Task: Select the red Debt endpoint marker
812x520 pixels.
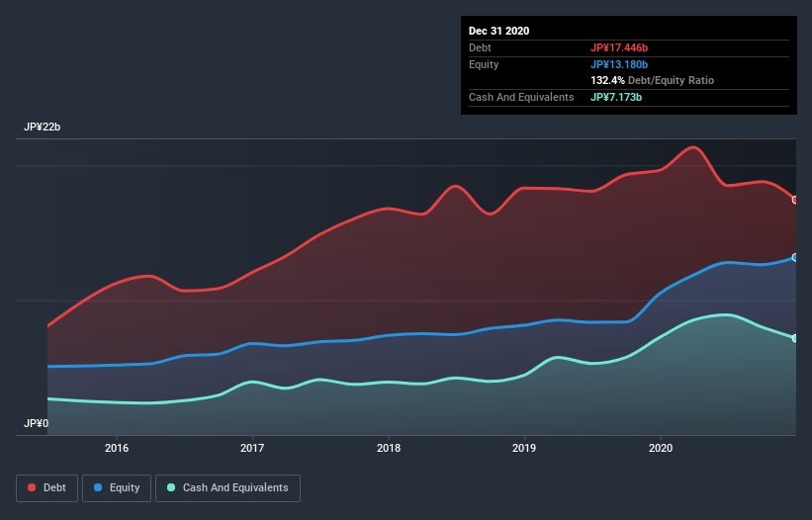Action: [795, 200]
